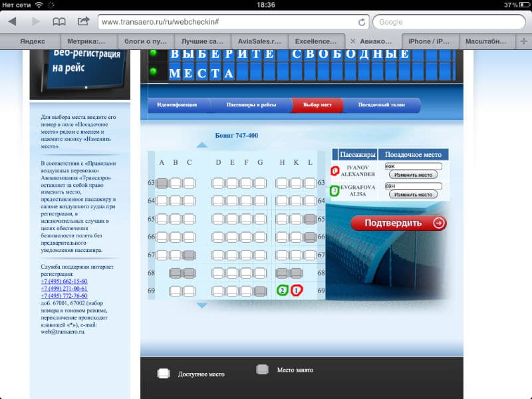The height and width of the screenshot is (399, 532).
Task: Click the occupied grey seat 63A
Action: (162, 183)
